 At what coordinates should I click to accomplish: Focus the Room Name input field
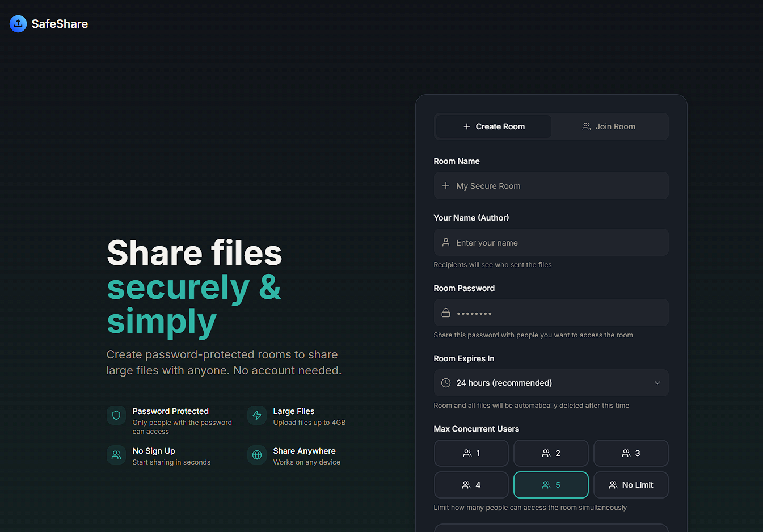(551, 185)
